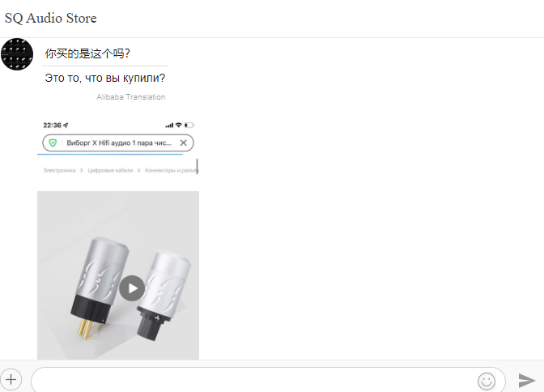Open attachments with the plus icon
The height and width of the screenshot is (392, 544).
pyautogui.click(x=11, y=380)
